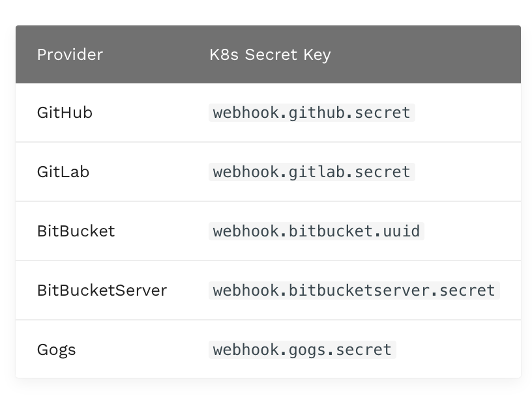Select the GitHub provider cell

(65, 113)
